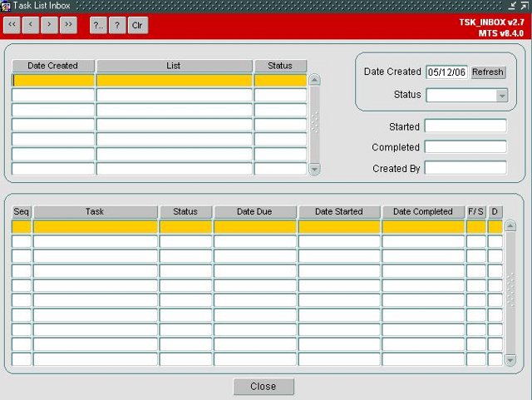The width and height of the screenshot is (532, 400).
Task: Select the highlighted Task cell in first row
Action: point(96,227)
